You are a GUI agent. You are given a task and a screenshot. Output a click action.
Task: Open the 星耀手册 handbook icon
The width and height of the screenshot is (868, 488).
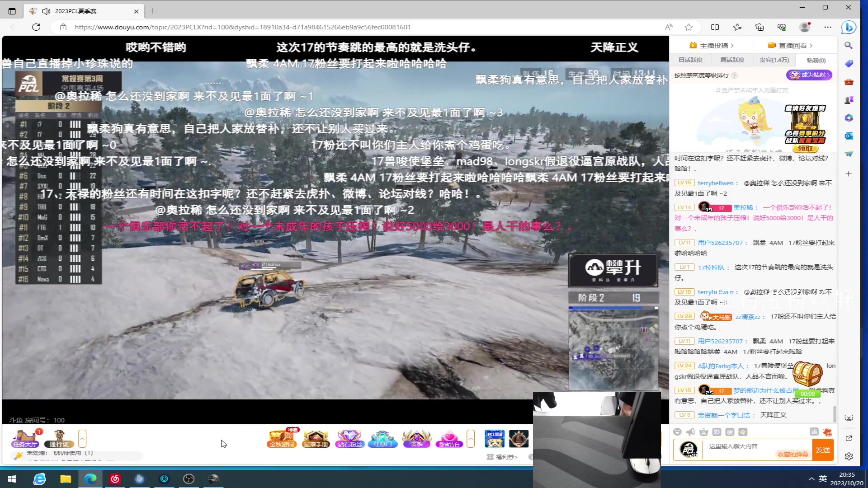(x=316, y=438)
